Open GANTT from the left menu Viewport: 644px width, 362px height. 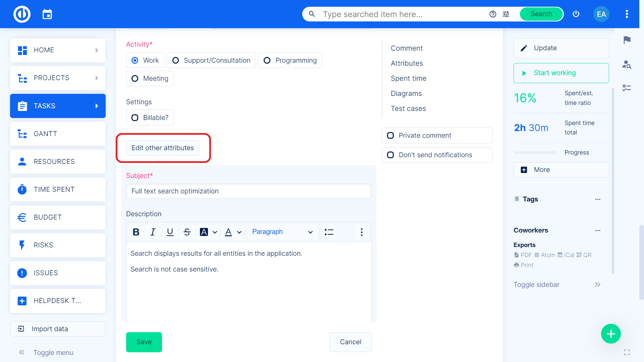pyautogui.click(x=58, y=134)
